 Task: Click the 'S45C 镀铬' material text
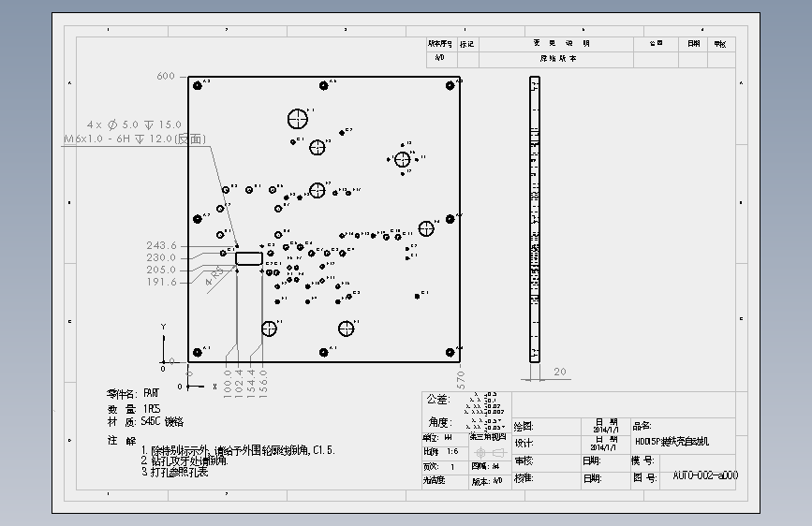[x=162, y=422]
